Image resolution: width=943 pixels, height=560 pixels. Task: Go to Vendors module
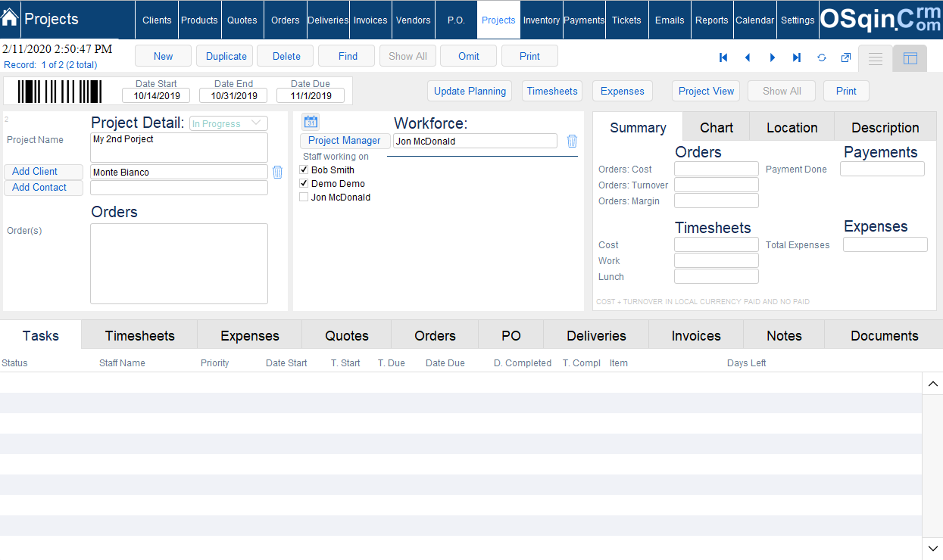414,20
